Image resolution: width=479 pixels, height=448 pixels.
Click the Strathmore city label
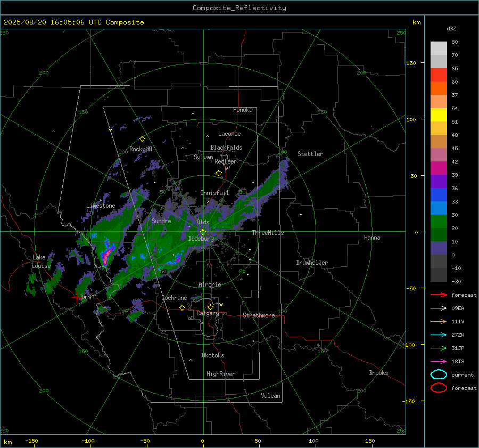point(259,315)
